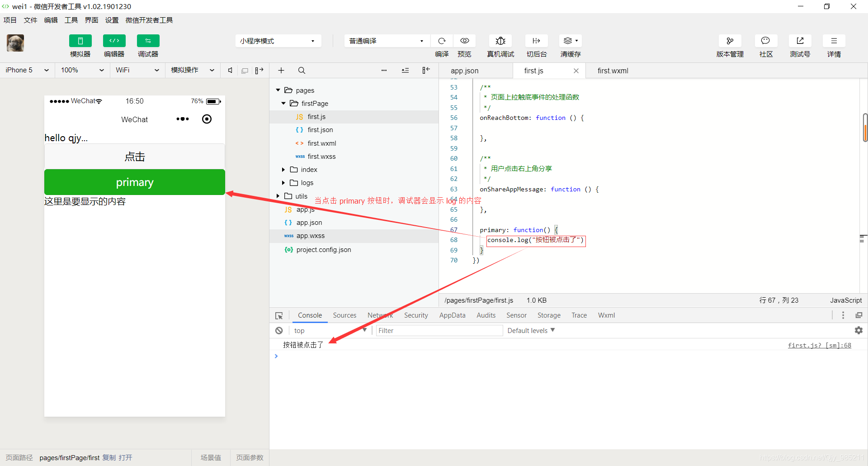Hide the file tree panel
868x466 pixels.
click(426, 70)
